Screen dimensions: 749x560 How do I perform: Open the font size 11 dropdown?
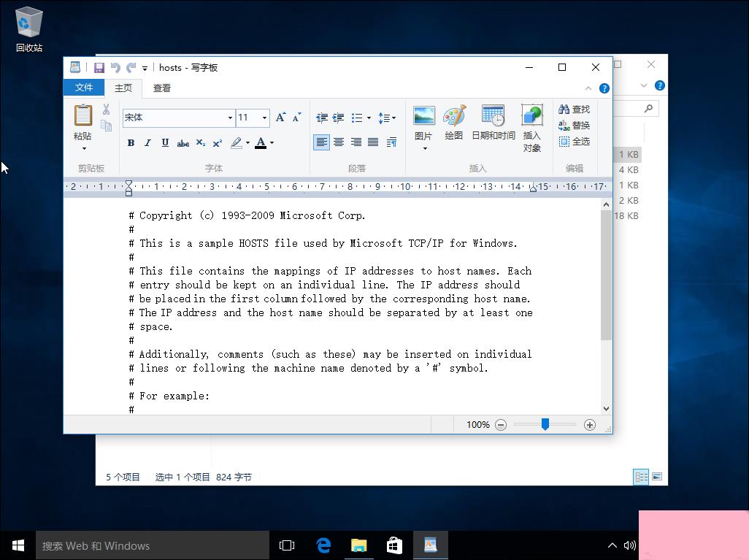pyautogui.click(x=264, y=118)
